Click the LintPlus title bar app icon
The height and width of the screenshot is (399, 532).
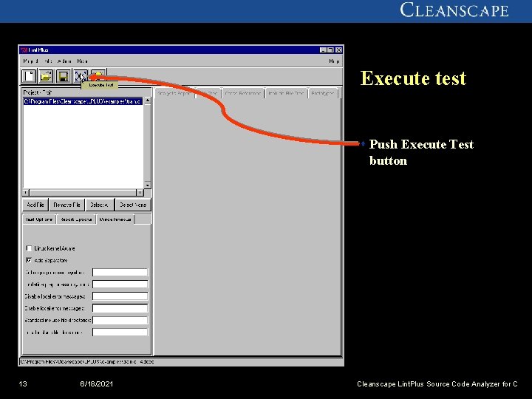coord(24,50)
